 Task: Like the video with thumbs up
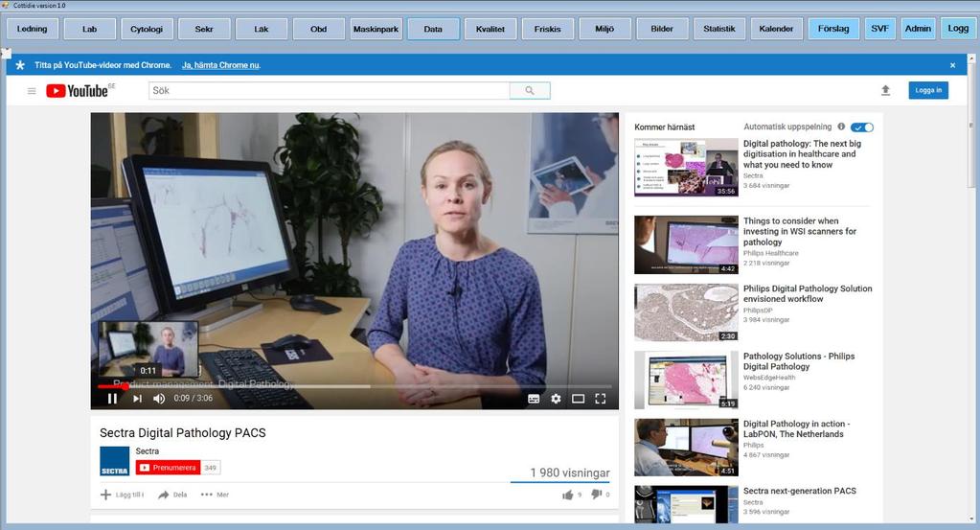pyautogui.click(x=567, y=495)
